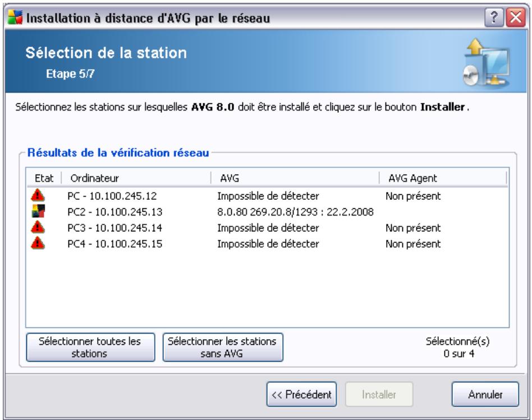Click the Sélection de la station heading
Screen dimensions: 532x420
coord(106,53)
